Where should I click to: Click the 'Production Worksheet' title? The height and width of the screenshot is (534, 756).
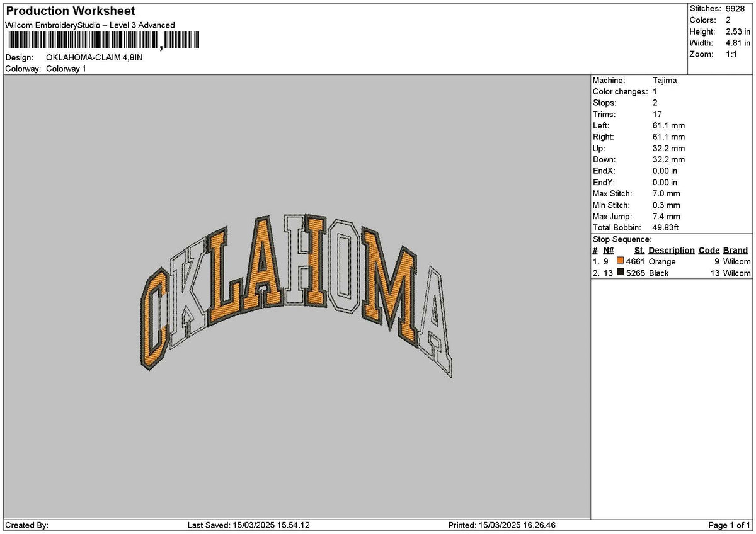point(70,11)
